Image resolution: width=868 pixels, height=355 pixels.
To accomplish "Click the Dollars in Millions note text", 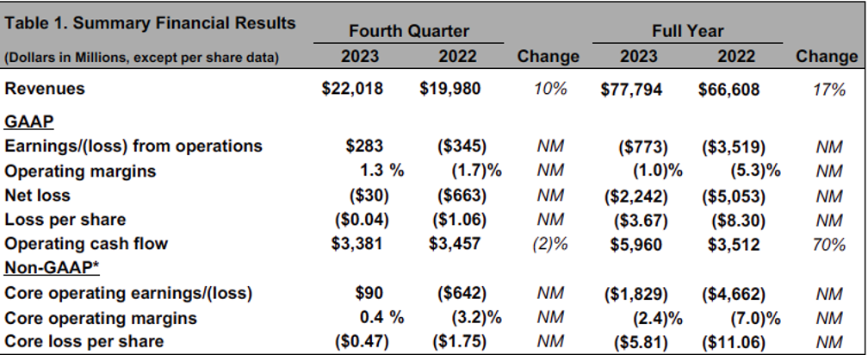I will (x=142, y=58).
